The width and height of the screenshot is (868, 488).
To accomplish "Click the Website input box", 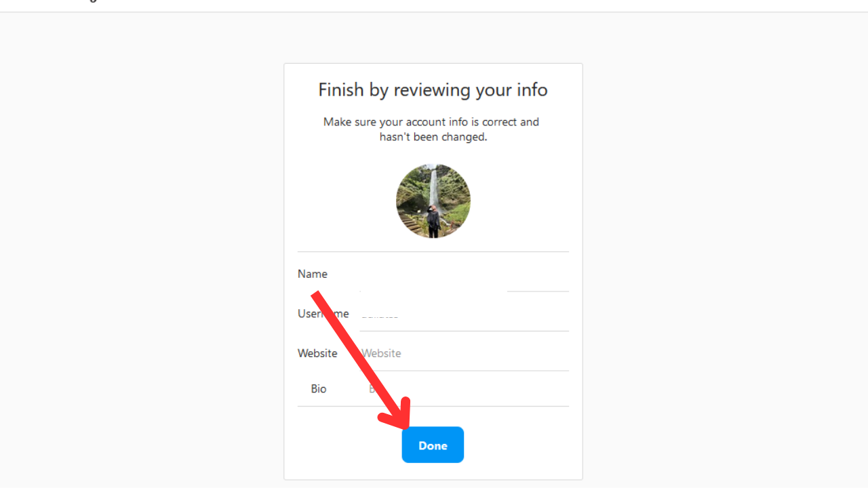I will pos(464,353).
